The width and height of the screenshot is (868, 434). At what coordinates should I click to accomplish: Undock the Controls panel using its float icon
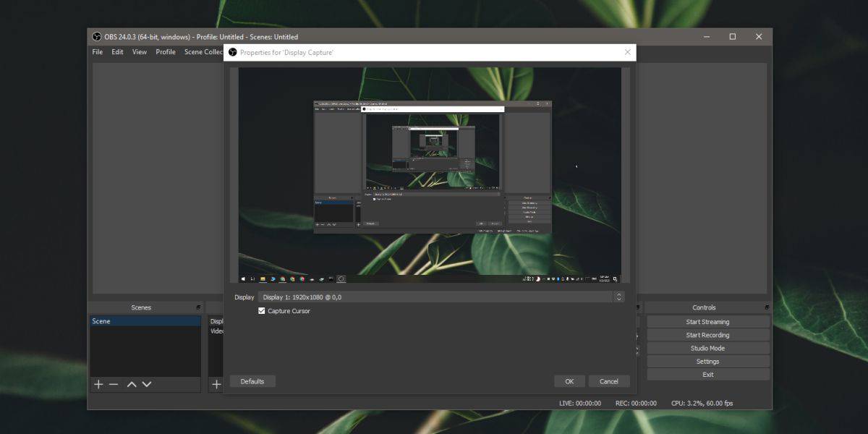coord(767,307)
